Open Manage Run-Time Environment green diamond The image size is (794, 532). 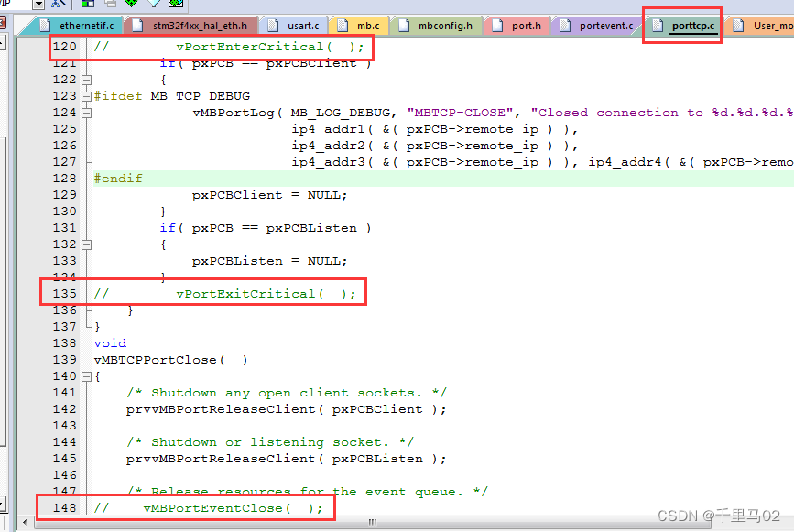pyautogui.click(x=132, y=3)
